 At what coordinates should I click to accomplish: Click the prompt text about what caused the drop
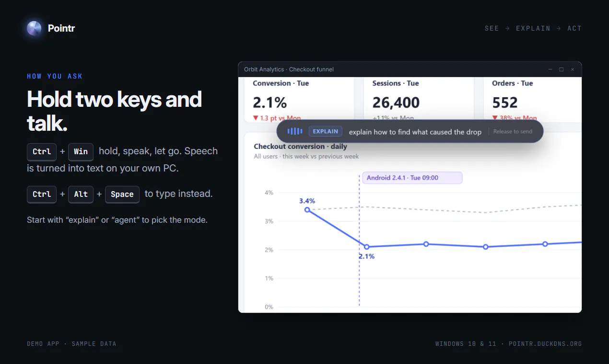tap(415, 132)
